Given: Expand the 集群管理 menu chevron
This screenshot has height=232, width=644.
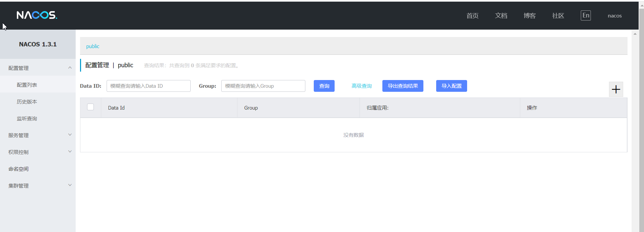Looking at the screenshot, I should [x=70, y=185].
